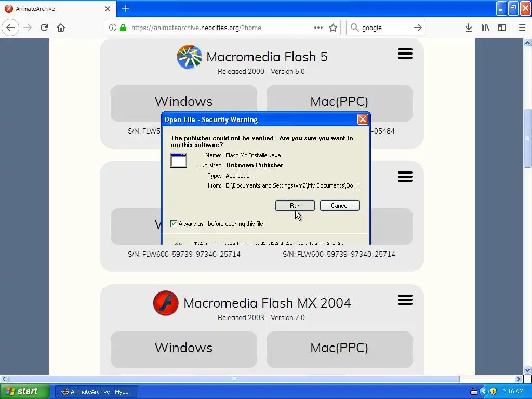The image size is (532, 399).
Task: Close the AnimateArchive tab
Action: [x=108, y=8]
